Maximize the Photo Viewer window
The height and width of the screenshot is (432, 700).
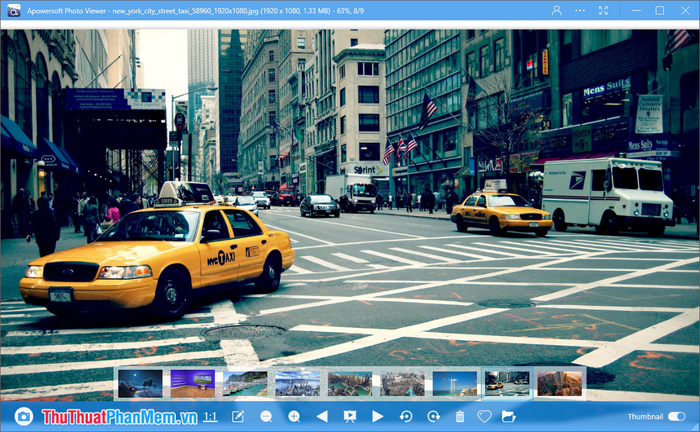pos(659,10)
